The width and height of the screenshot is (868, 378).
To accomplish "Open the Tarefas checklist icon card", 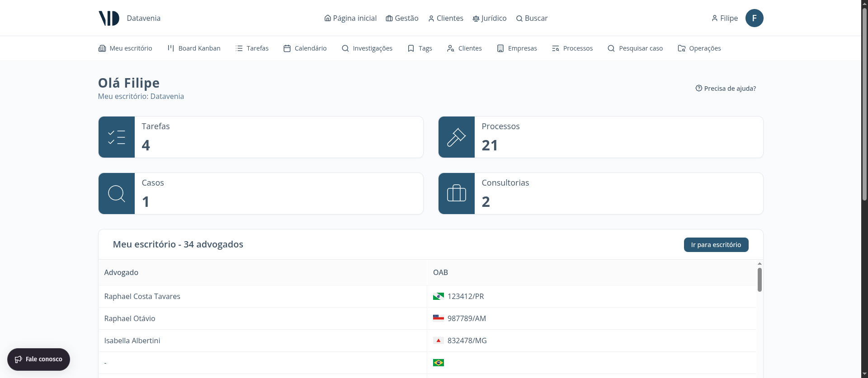I will 117,137.
